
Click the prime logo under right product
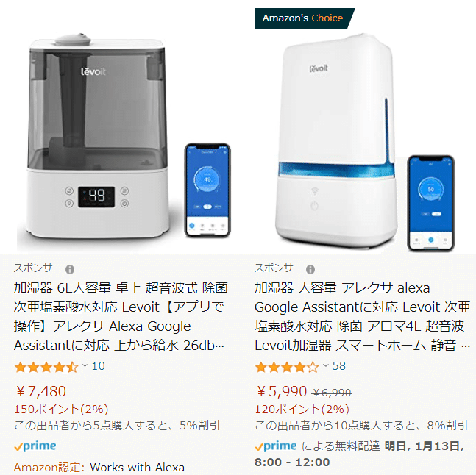(x=276, y=446)
